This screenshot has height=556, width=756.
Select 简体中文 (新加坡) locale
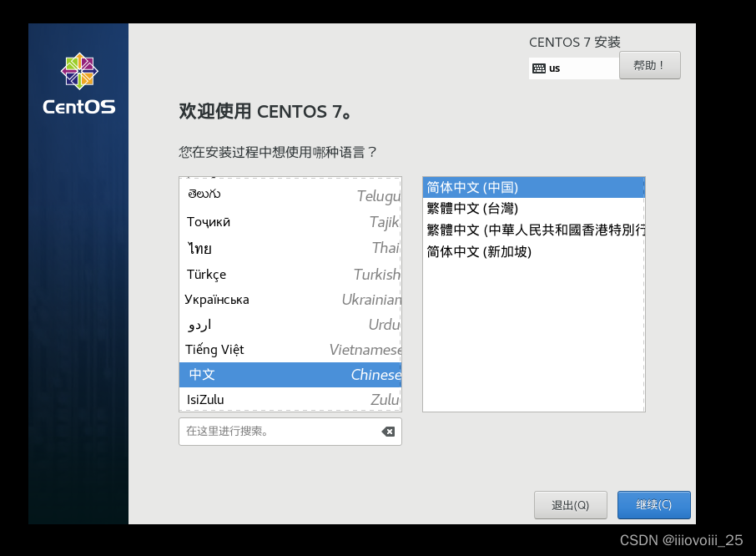tap(534, 251)
